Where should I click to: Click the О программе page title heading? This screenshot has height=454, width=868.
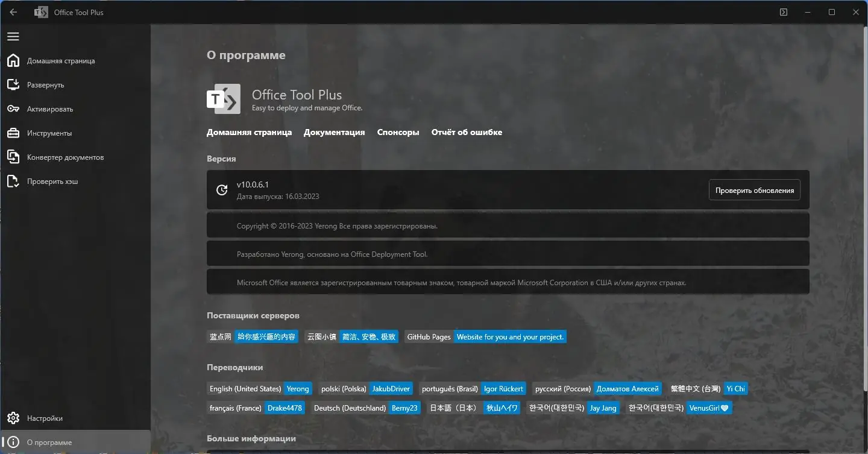(x=246, y=55)
